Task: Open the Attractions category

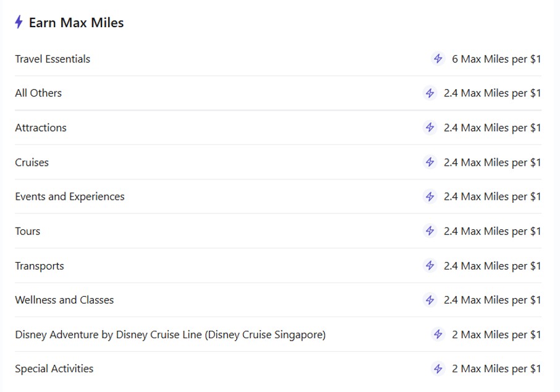Action: (41, 128)
